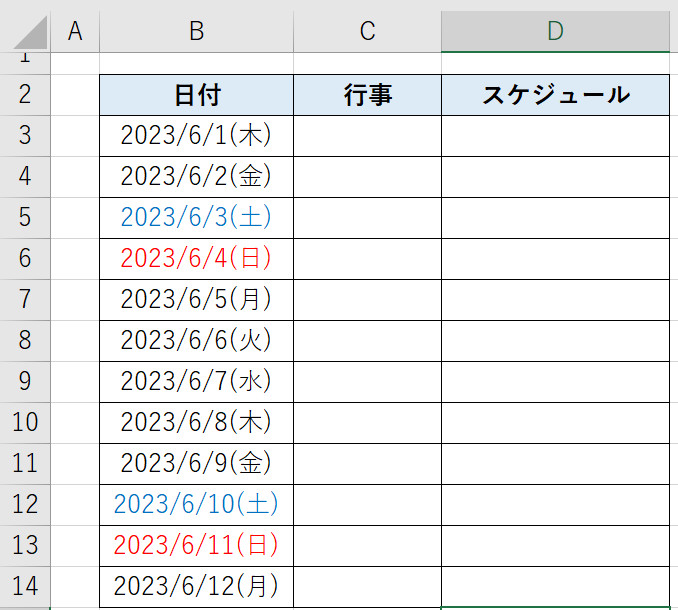Select the 2023/6/7(水) date cell
The height and width of the screenshot is (610, 678).
click(x=196, y=382)
